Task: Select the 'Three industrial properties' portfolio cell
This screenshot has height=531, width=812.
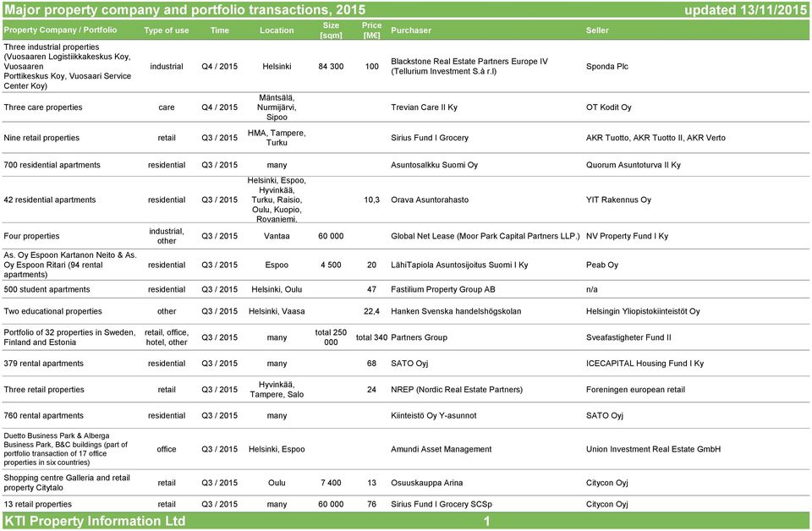Action: point(68,66)
